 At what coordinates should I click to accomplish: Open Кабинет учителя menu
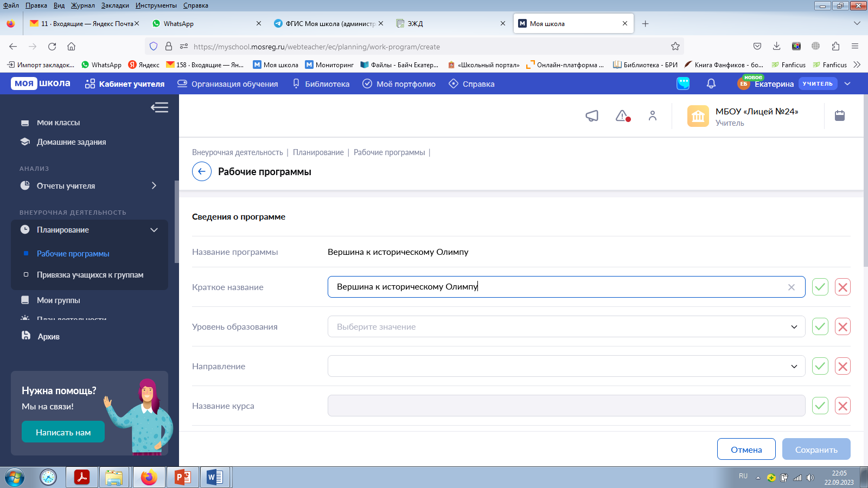click(125, 84)
